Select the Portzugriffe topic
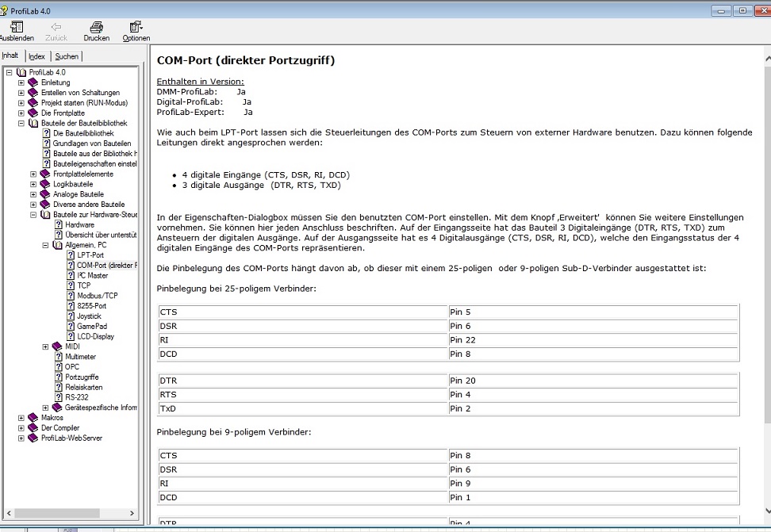This screenshot has width=771, height=532. click(x=82, y=377)
